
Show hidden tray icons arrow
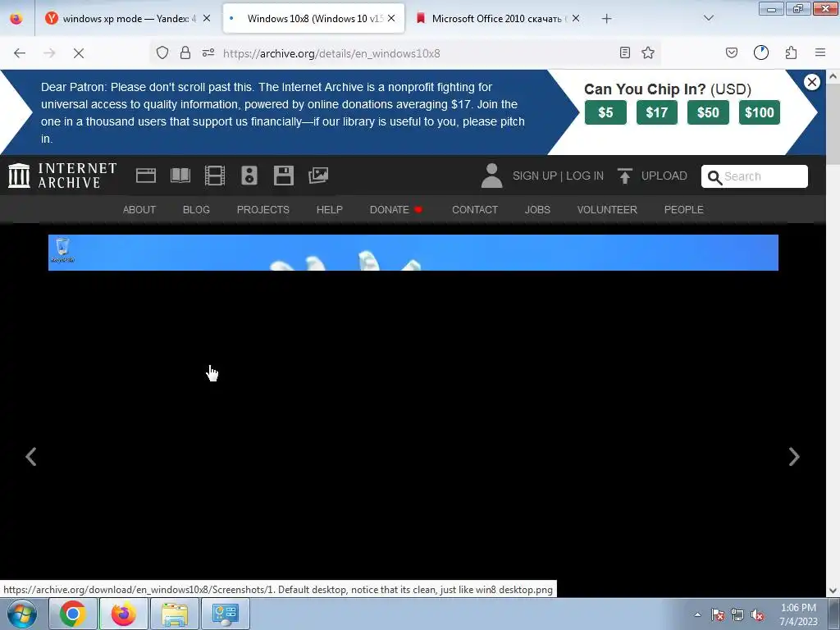697,614
